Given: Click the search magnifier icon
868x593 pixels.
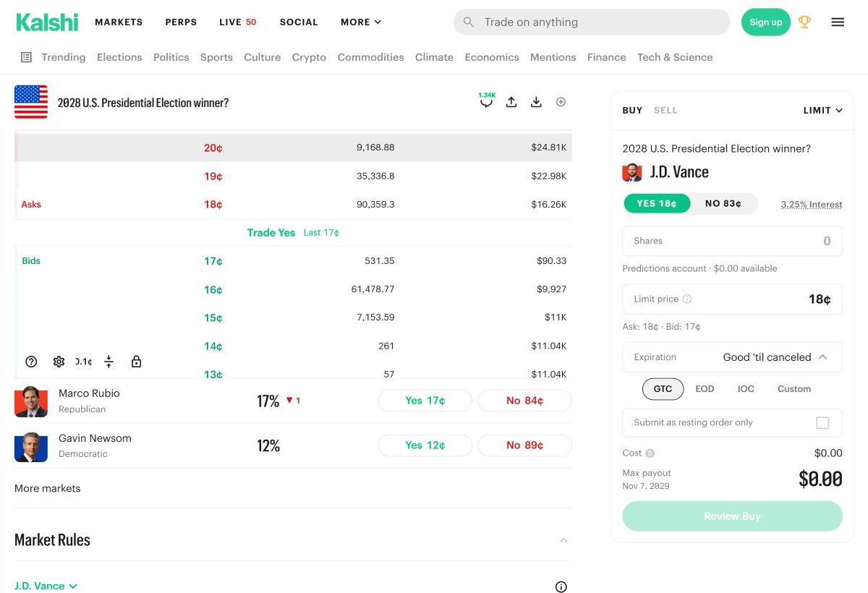Looking at the screenshot, I should (469, 22).
